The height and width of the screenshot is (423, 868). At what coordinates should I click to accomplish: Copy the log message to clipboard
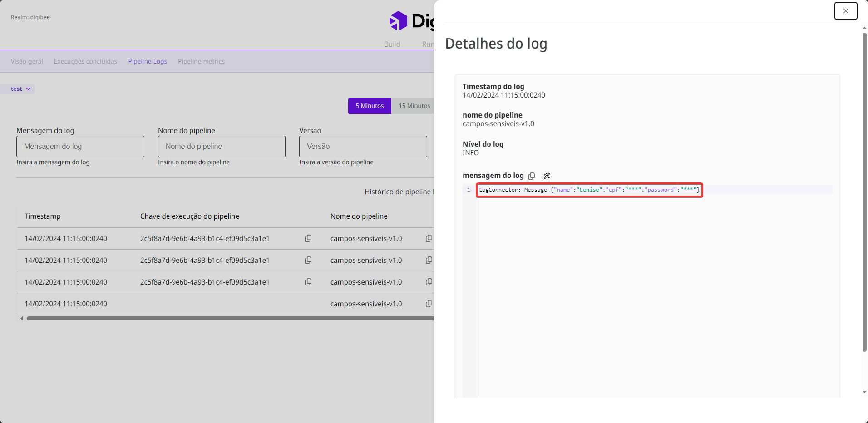pyautogui.click(x=532, y=176)
